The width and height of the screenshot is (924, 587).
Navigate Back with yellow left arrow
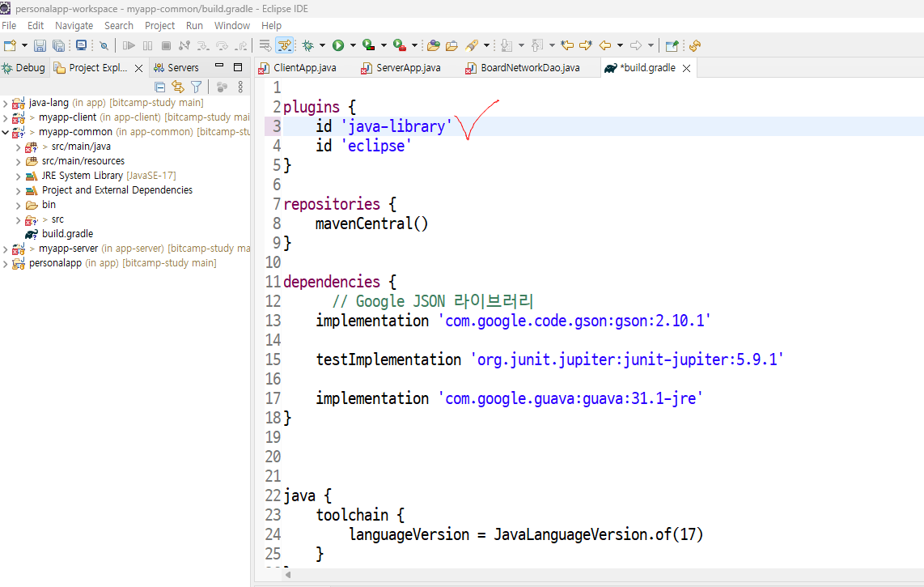tap(605, 45)
